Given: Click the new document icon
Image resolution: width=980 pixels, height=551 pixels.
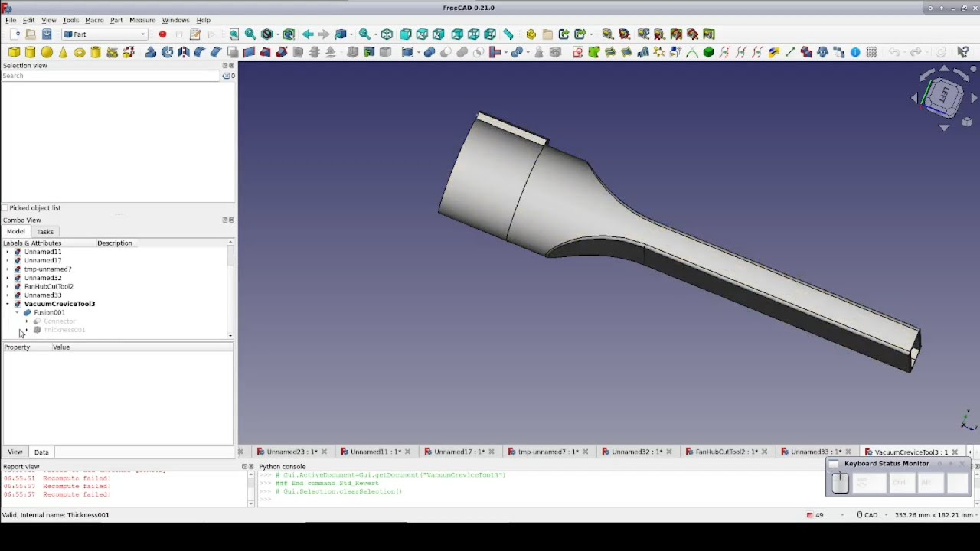Looking at the screenshot, I should 15,34.
